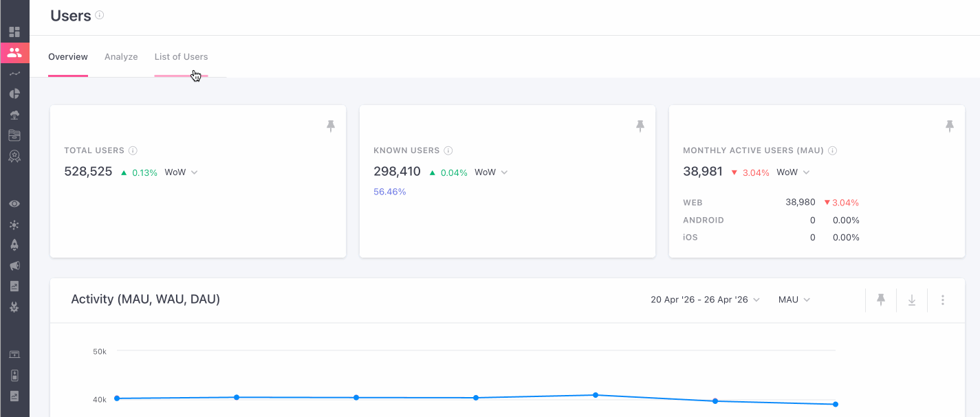Image resolution: width=980 pixels, height=417 pixels.
Task: Click the cloud upload icon in sidebar
Action: [x=14, y=114]
